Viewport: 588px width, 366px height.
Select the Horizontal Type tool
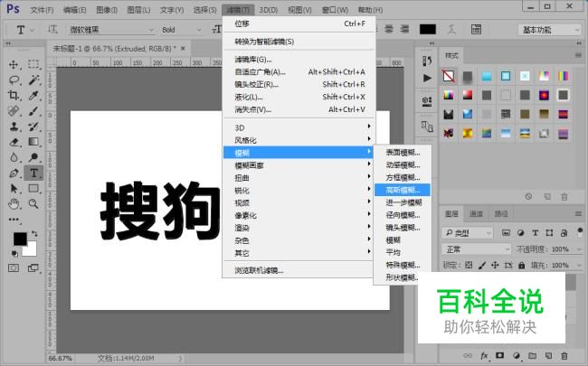pos(33,174)
